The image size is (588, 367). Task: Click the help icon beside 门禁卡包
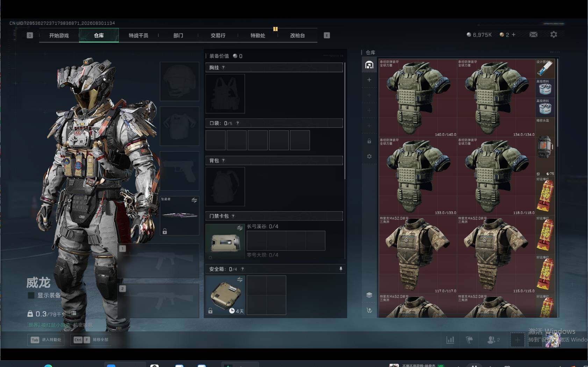(x=233, y=216)
